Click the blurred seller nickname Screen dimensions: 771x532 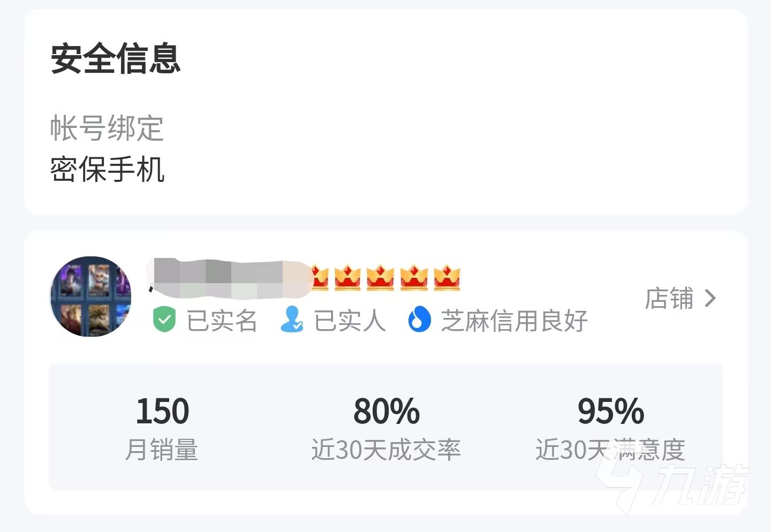tap(228, 277)
